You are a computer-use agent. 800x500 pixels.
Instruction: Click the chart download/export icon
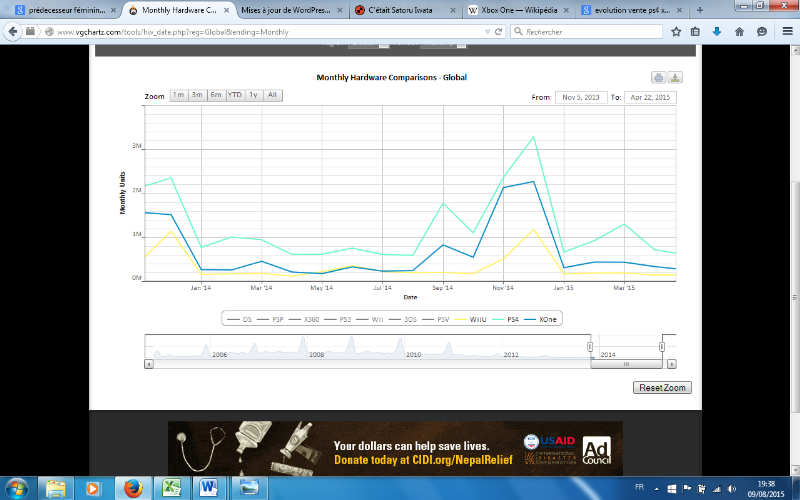[675, 78]
